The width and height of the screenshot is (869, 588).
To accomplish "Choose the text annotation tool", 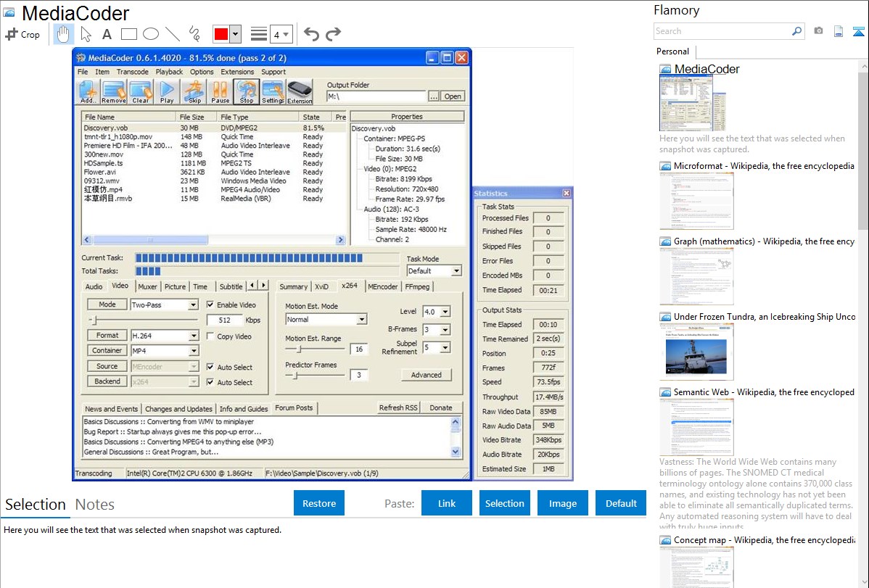I will (x=107, y=34).
